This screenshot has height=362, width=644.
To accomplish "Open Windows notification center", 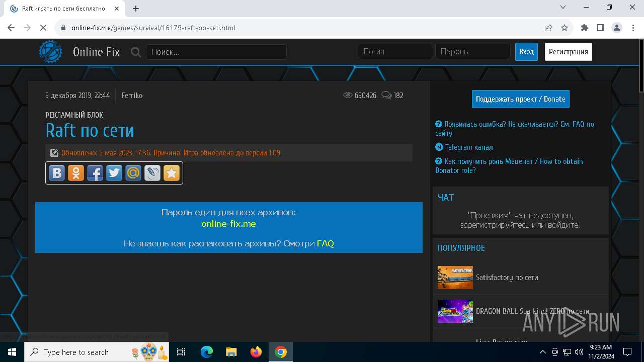I will [x=627, y=352].
